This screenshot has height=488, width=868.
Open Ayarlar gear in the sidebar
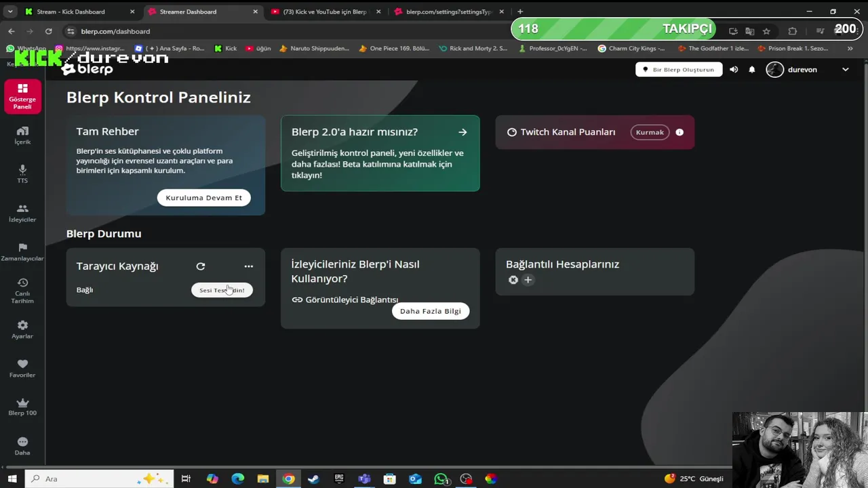[22, 329]
